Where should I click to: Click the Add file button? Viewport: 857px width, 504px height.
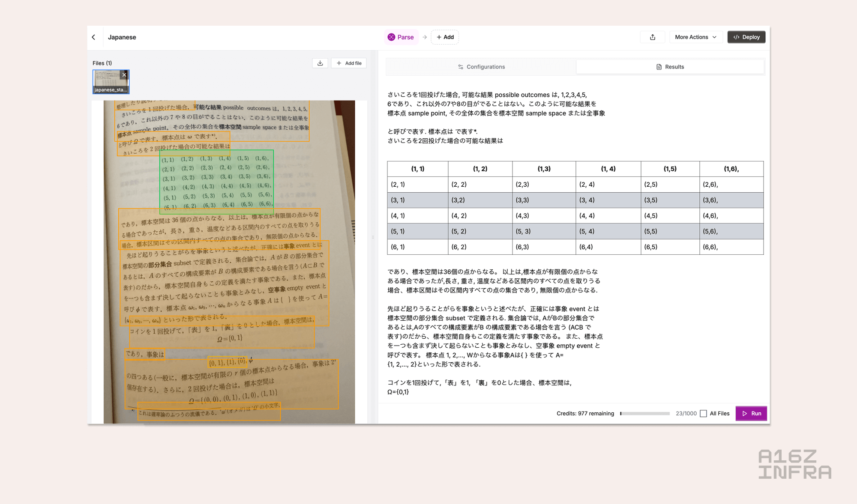349,63
